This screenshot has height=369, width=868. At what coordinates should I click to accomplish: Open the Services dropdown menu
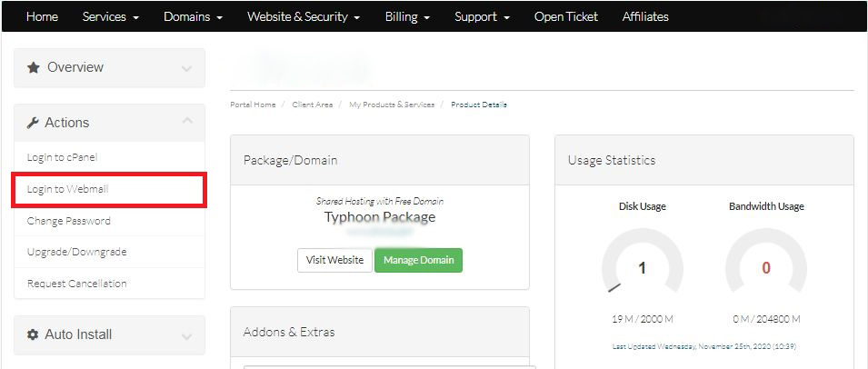(110, 16)
